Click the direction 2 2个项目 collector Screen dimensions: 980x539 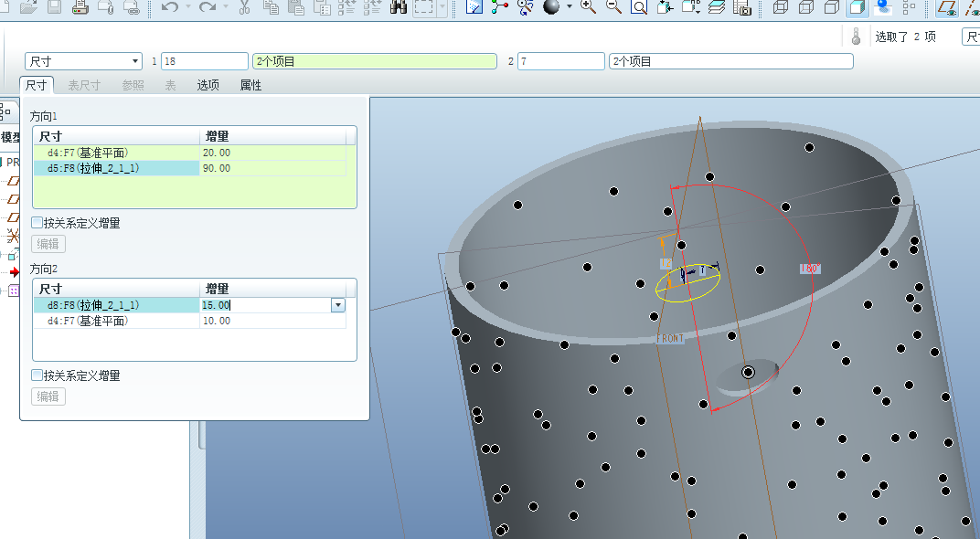[x=730, y=61]
